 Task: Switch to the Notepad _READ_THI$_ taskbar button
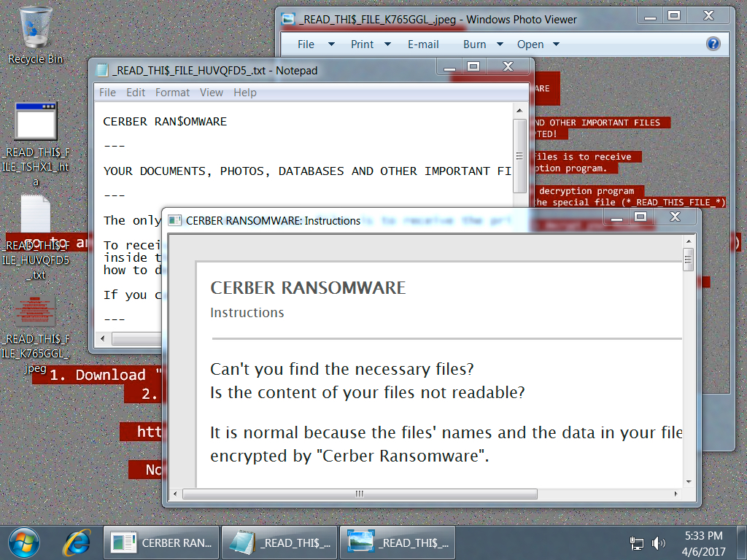[279, 542]
